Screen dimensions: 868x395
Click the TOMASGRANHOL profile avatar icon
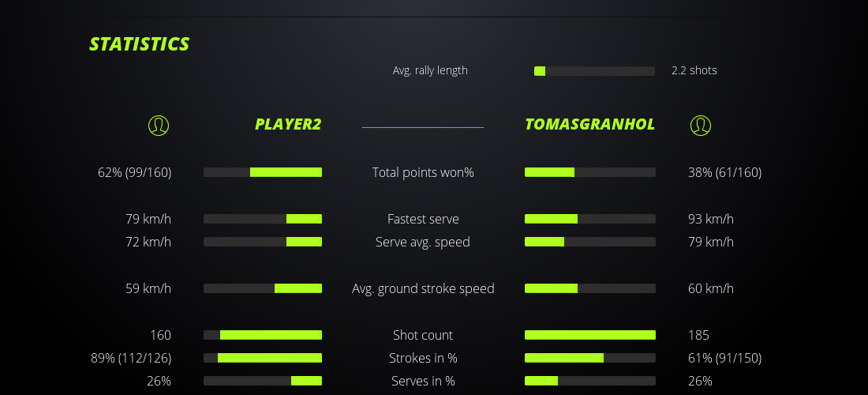click(x=700, y=125)
